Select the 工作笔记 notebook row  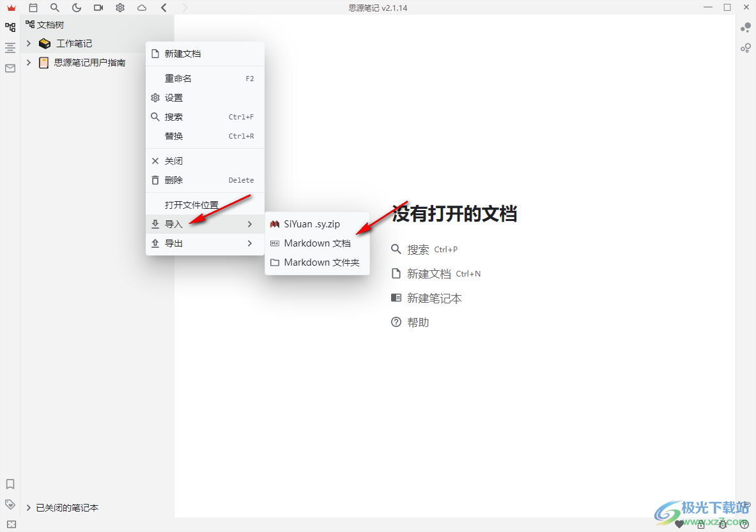(x=97, y=43)
